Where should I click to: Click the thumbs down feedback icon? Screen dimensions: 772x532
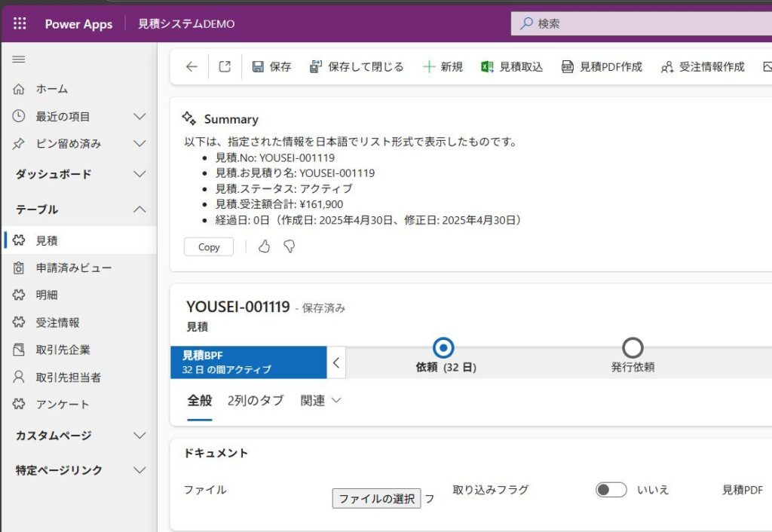click(289, 246)
